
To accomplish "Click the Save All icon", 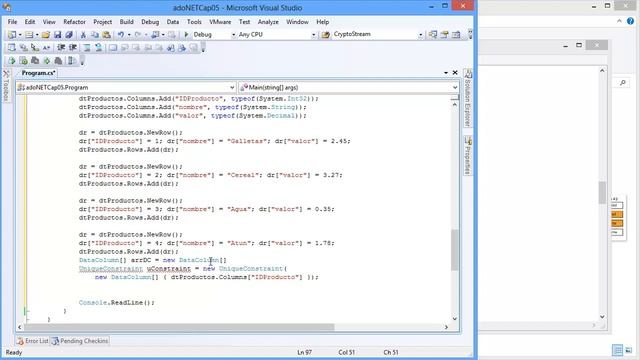I will [x=69, y=35].
